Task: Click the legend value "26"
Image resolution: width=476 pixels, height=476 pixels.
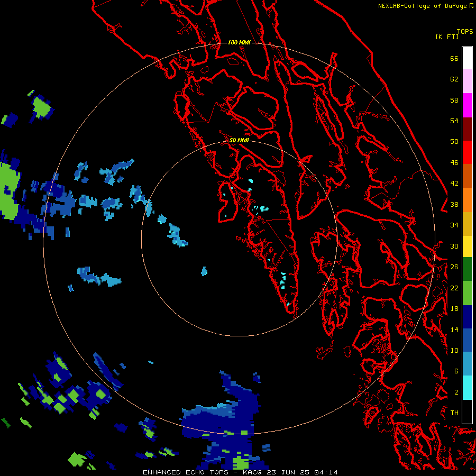Action: (454, 267)
